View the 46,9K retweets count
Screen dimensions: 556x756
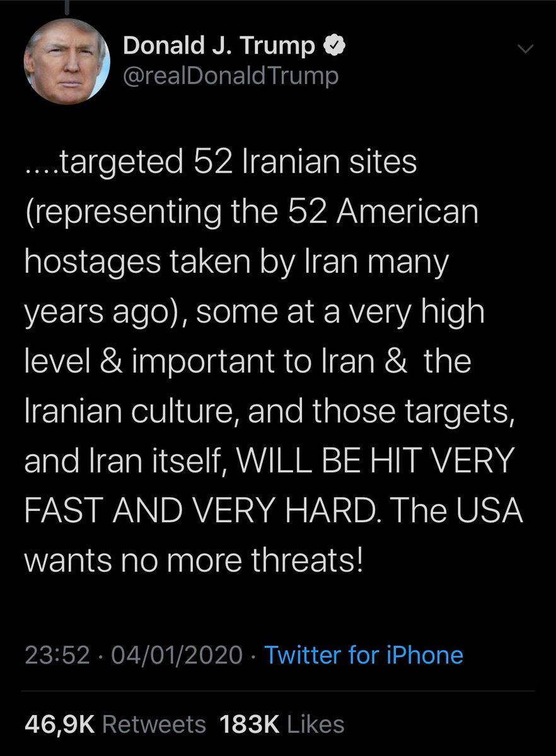pos(59,724)
